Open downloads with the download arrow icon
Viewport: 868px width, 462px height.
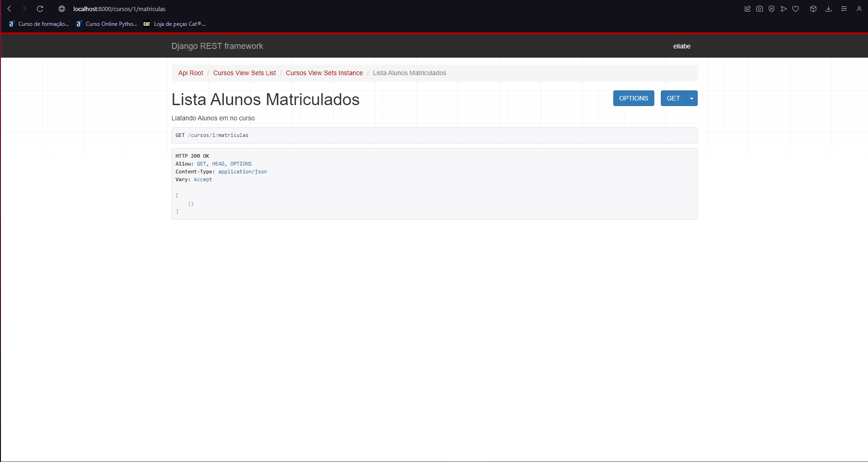pos(829,9)
